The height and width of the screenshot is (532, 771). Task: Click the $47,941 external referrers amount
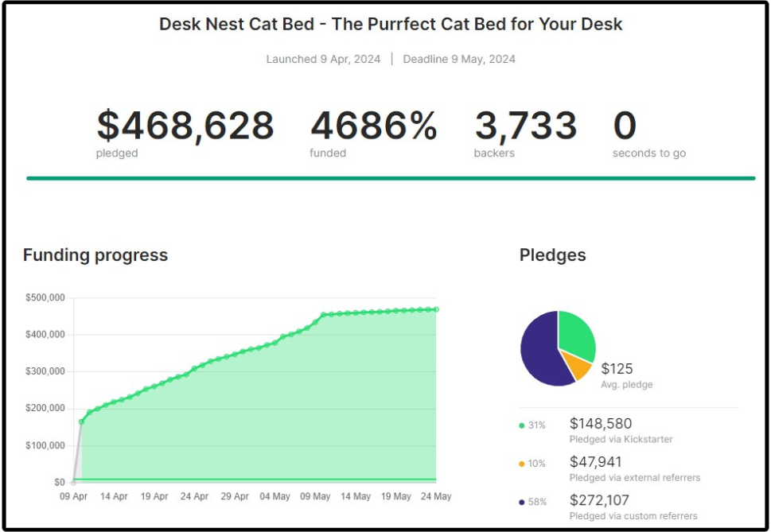[x=595, y=462]
